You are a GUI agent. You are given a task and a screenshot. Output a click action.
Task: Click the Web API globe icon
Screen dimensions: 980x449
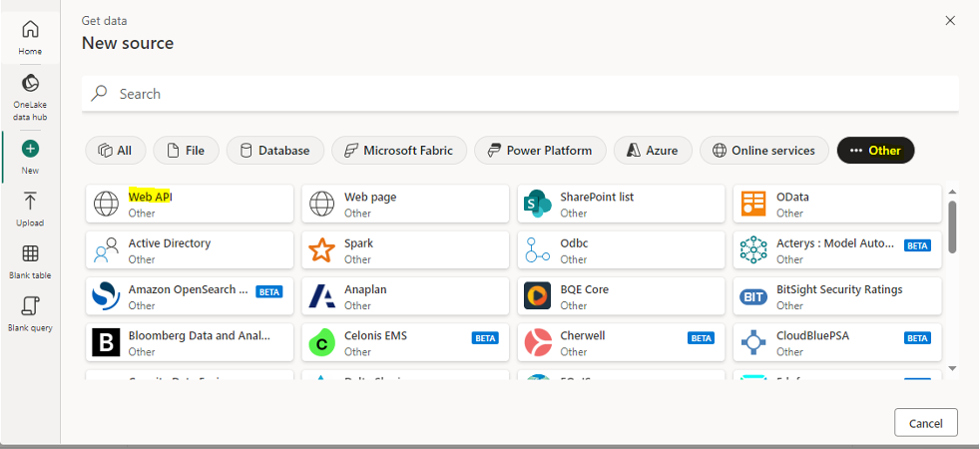point(106,204)
